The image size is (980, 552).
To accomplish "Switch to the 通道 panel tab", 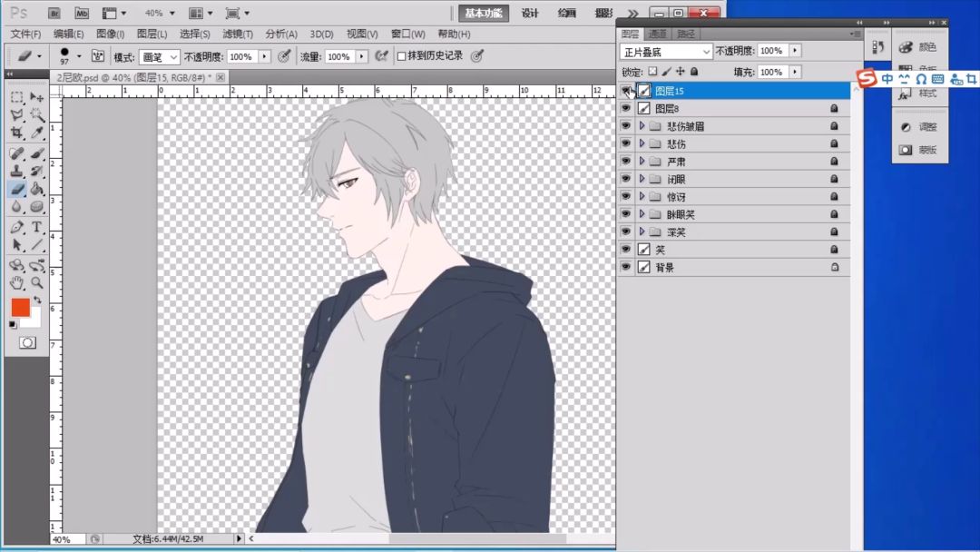I will pos(658,34).
